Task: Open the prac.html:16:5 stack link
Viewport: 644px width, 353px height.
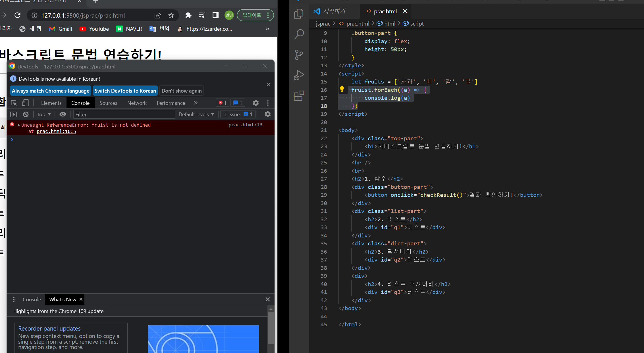Action: (x=56, y=131)
